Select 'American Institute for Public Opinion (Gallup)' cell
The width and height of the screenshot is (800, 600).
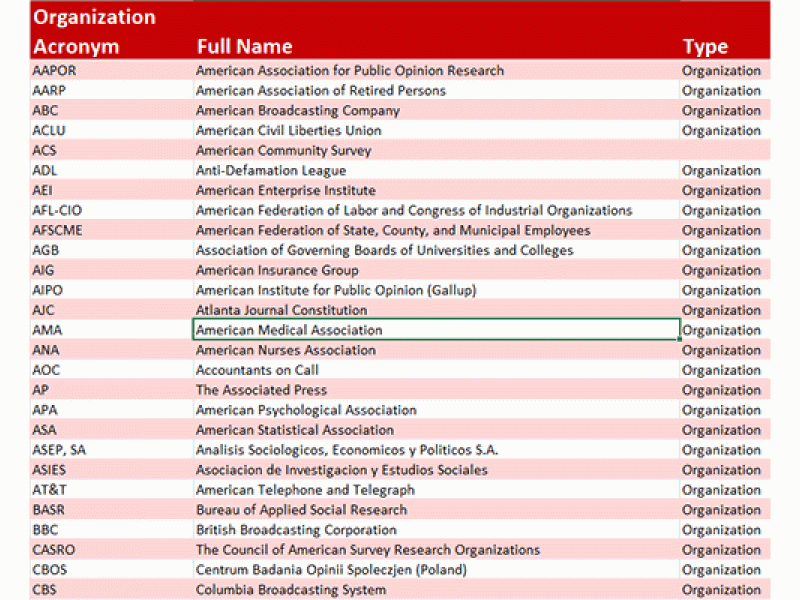436,290
